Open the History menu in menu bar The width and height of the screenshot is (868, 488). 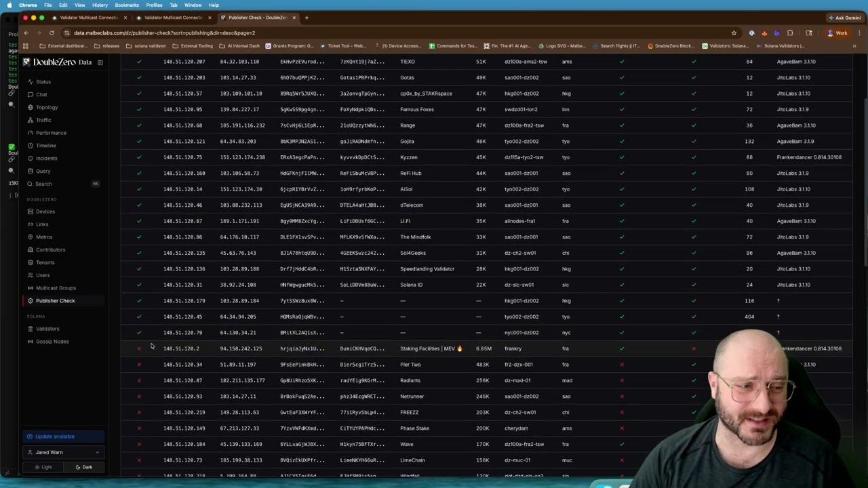[100, 5]
